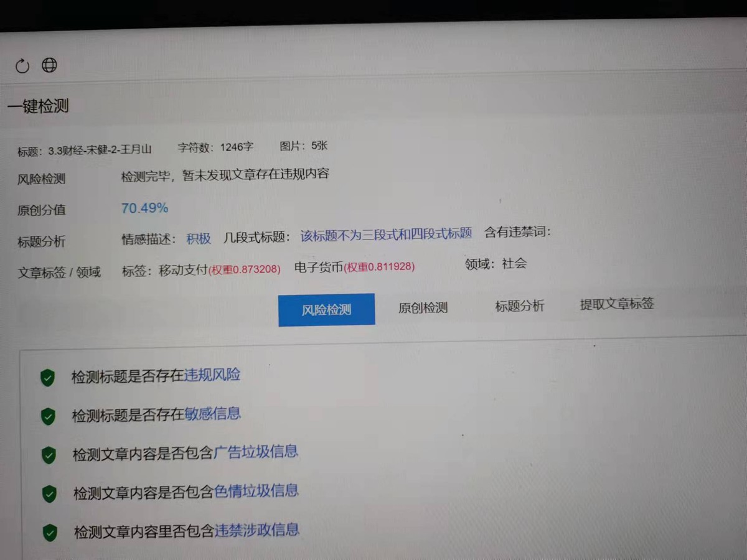Click the refresh icon top left
747x560 pixels.
coord(22,65)
